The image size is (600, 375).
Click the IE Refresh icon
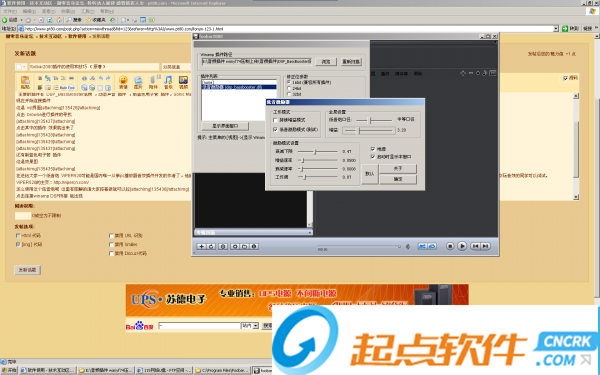[x=50, y=20]
